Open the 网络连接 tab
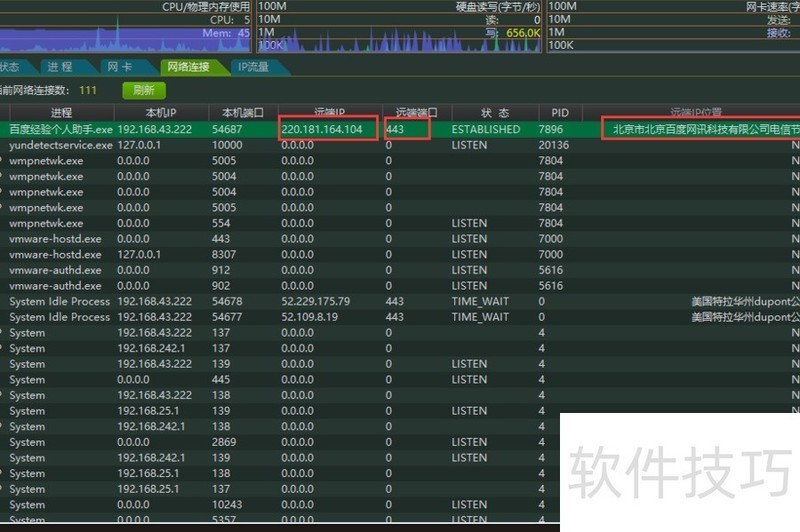 (188, 67)
